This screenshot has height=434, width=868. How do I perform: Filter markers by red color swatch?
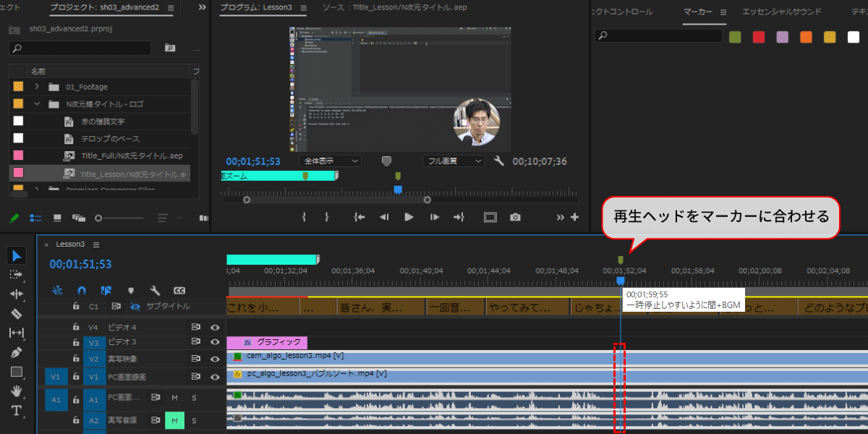pos(759,37)
